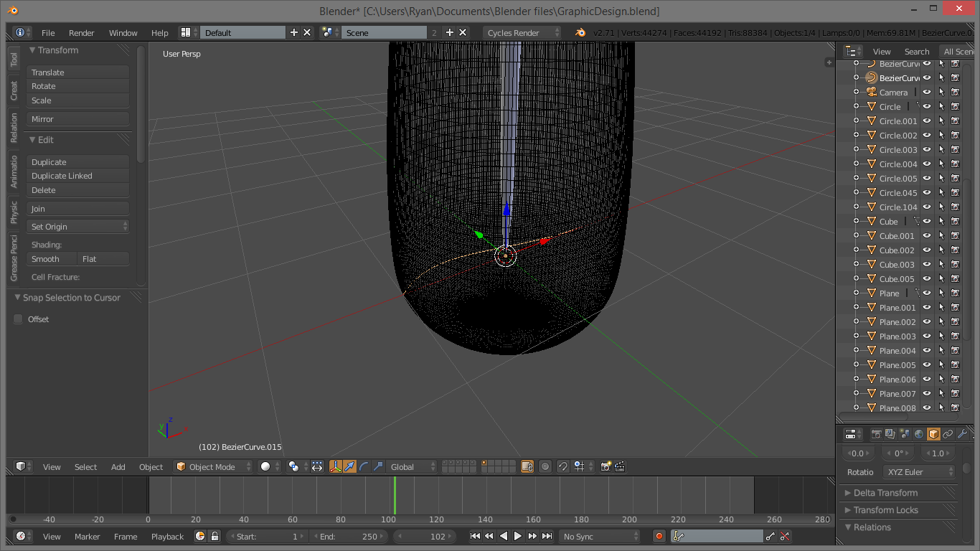Toggle the timeline preview range clock icon
The width and height of the screenshot is (980, 551).
coord(200,536)
